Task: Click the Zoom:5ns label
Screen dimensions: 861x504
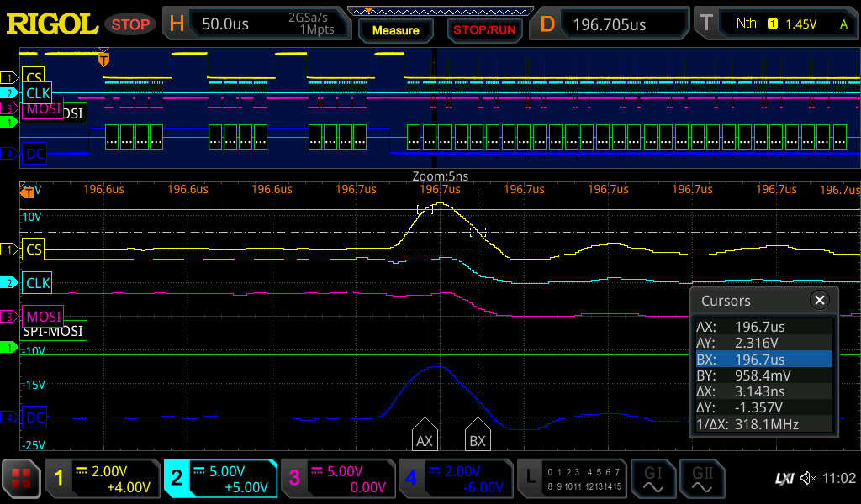Action: click(441, 176)
